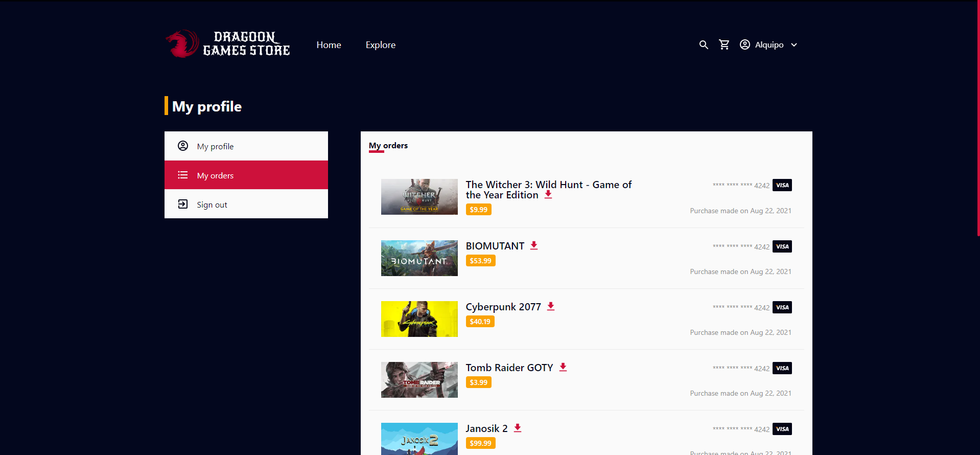The width and height of the screenshot is (980, 455).
Task: Click the Alquipo username label
Action: pyautogui.click(x=769, y=45)
